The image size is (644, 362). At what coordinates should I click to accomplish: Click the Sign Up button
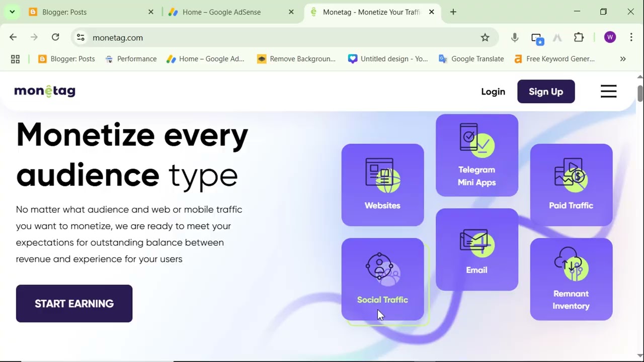tap(546, 92)
